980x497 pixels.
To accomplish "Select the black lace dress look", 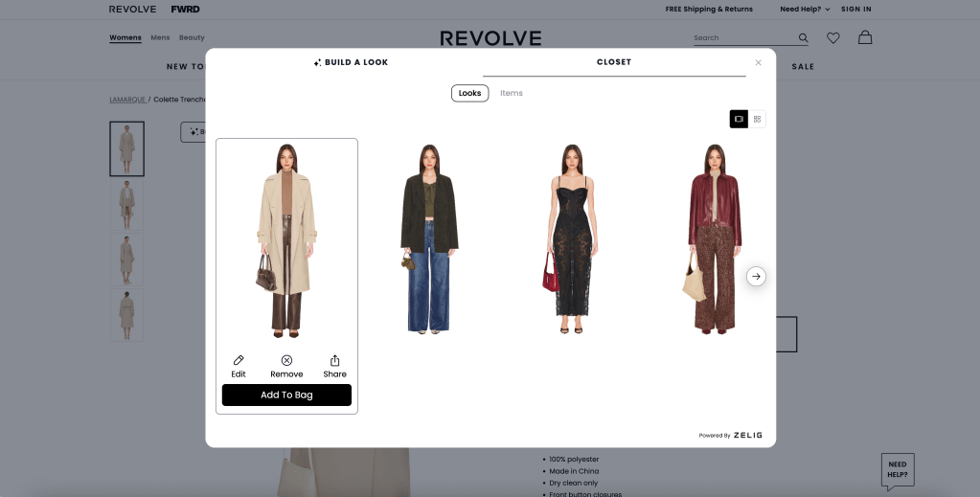I will (571, 238).
